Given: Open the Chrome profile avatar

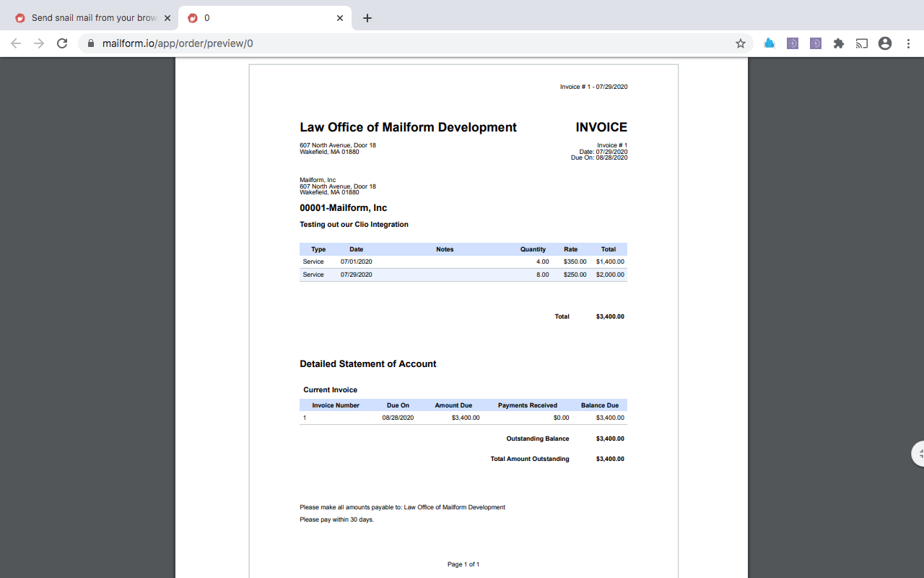Looking at the screenshot, I should click(885, 43).
